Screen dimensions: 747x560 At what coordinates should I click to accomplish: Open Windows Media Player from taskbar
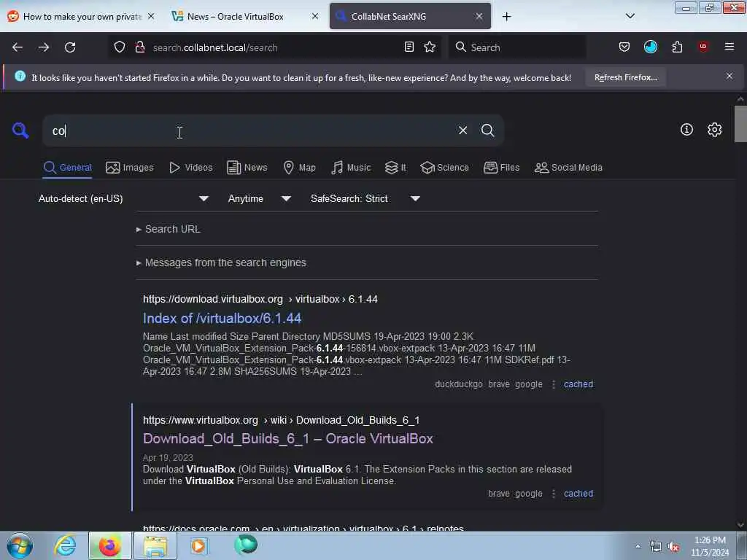coord(199,545)
